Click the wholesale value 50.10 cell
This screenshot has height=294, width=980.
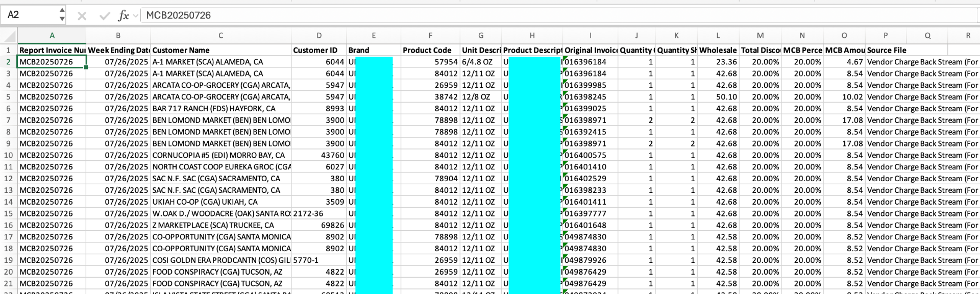click(718, 97)
